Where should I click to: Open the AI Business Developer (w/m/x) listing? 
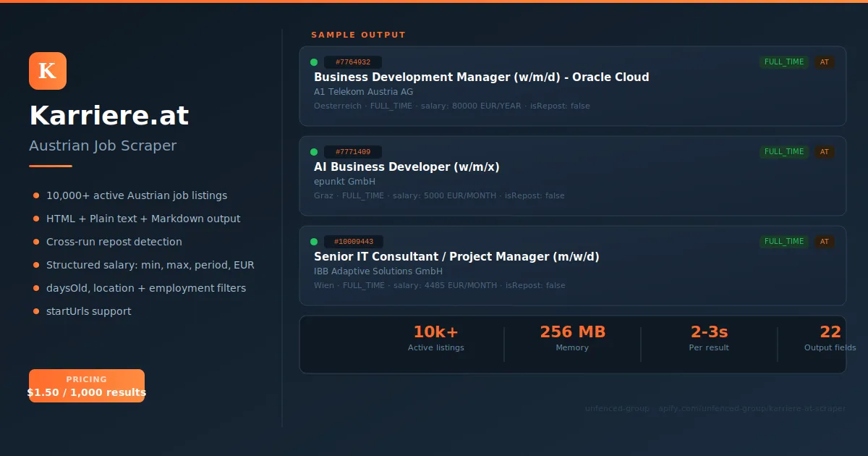click(x=407, y=167)
